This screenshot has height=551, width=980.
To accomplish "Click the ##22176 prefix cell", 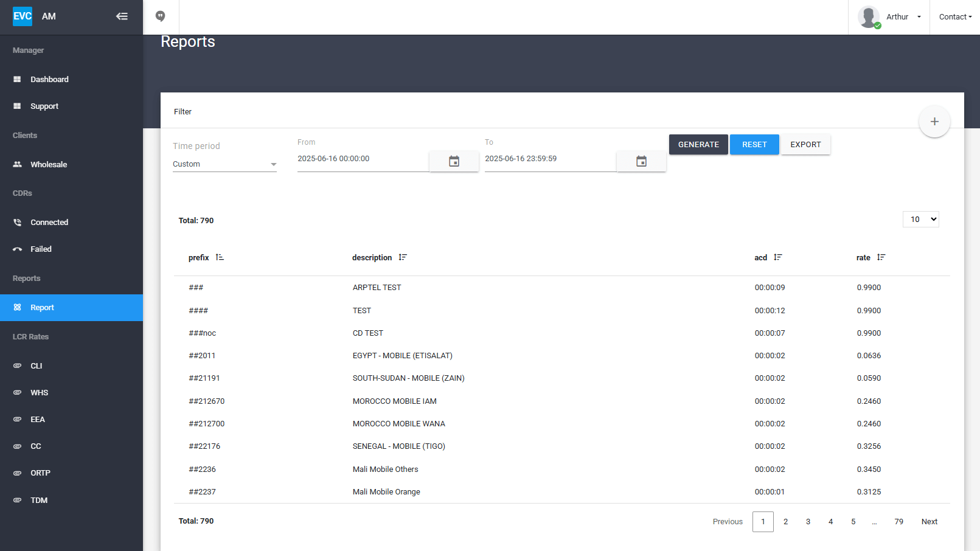I will point(204,446).
